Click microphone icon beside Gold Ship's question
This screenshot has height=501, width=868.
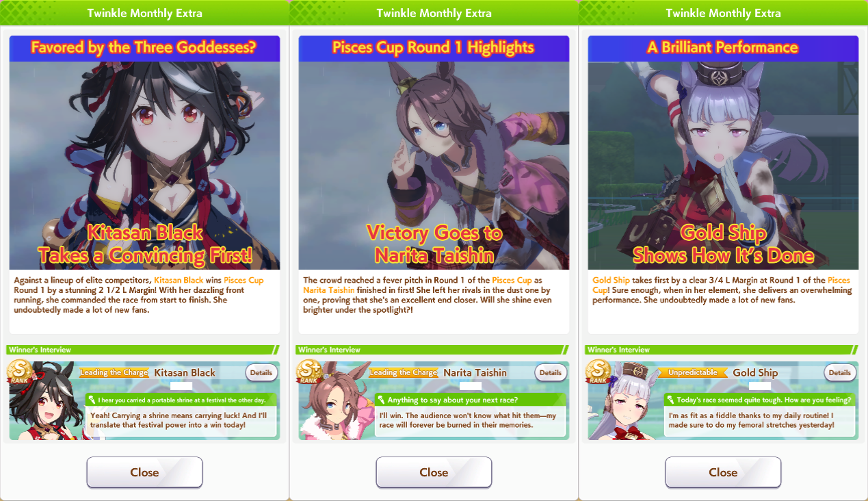coord(670,400)
